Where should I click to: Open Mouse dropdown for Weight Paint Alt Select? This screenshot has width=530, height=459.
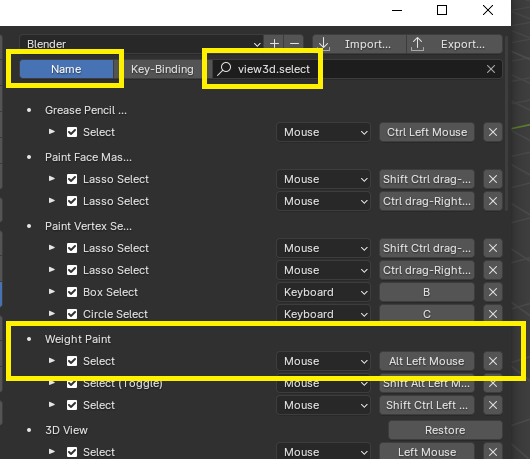pyautogui.click(x=323, y=361)
